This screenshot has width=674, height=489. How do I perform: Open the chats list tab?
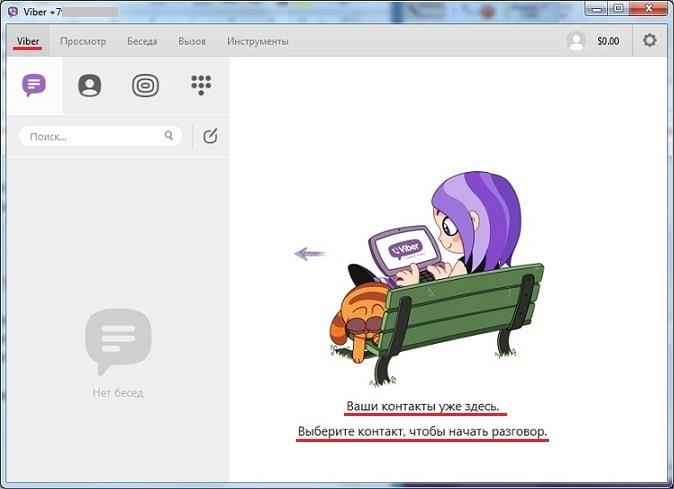coord(34,85)
